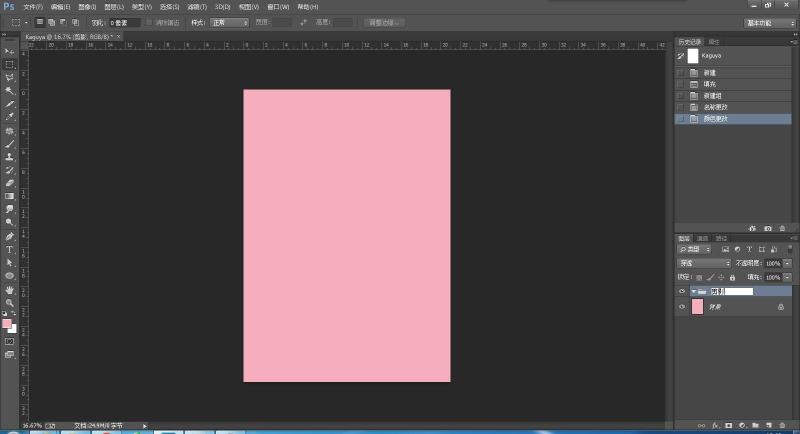The height and width of the screenshot is (434, 800).
Task: Open the Filter (滤镜) menu
Action: tap(197, 7)
